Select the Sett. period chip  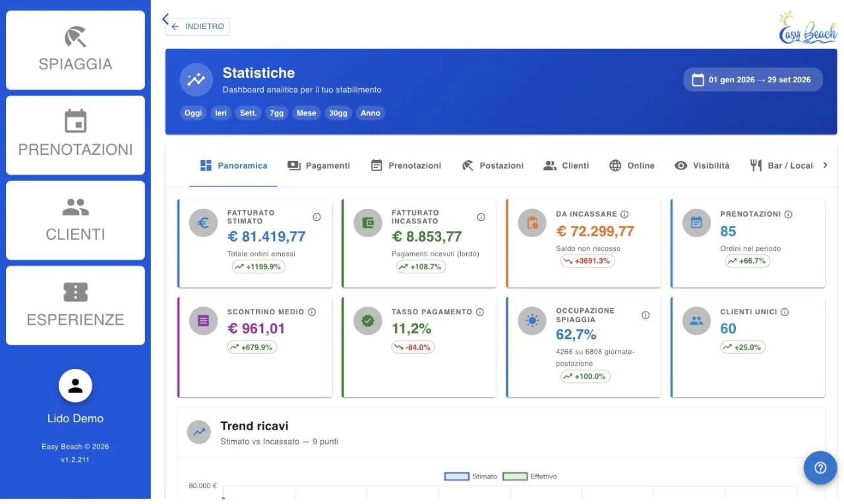[x=249, y=113]
